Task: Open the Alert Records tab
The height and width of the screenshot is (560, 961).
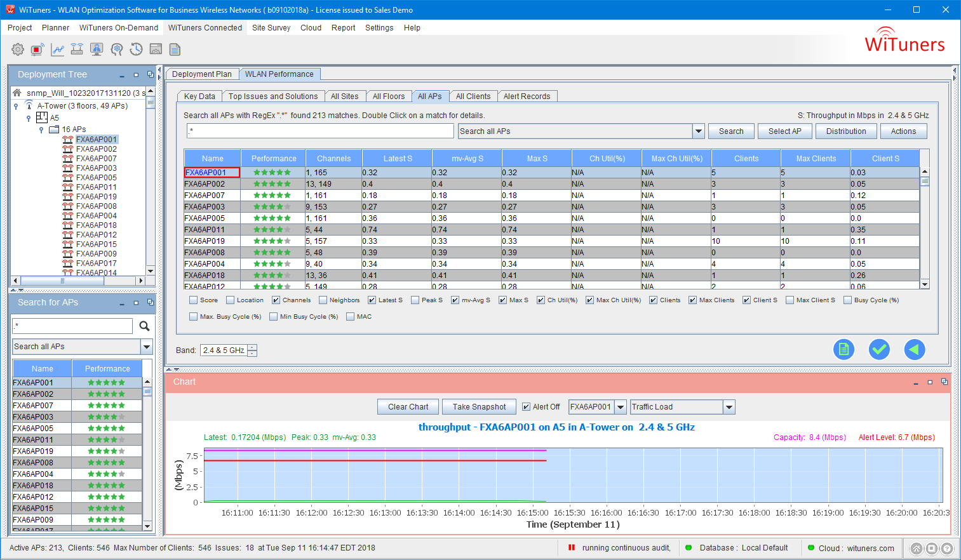Action: pyautogui.click(x=527, y=97)
